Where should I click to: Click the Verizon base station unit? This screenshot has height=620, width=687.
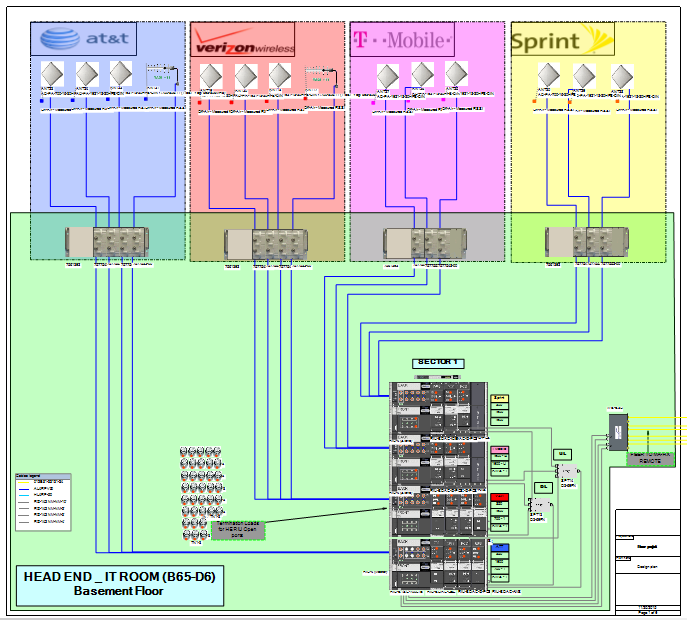tap(266, 244)
